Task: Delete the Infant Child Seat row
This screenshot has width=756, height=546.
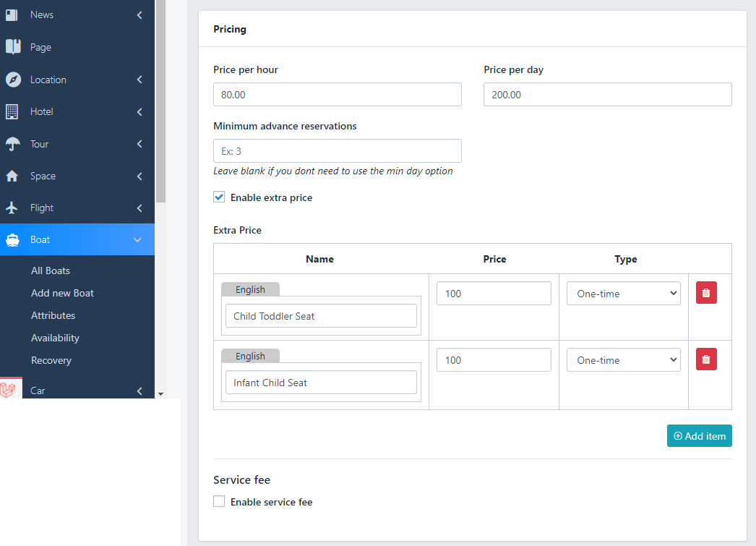Action: point(706,359)
